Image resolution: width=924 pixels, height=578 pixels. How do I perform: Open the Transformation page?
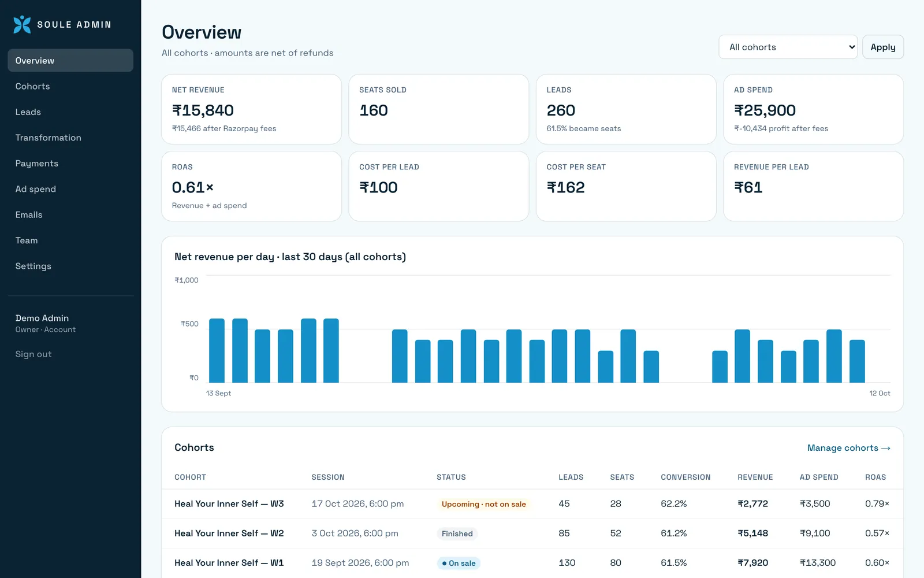pyautogui.click(x=70, y=138)
